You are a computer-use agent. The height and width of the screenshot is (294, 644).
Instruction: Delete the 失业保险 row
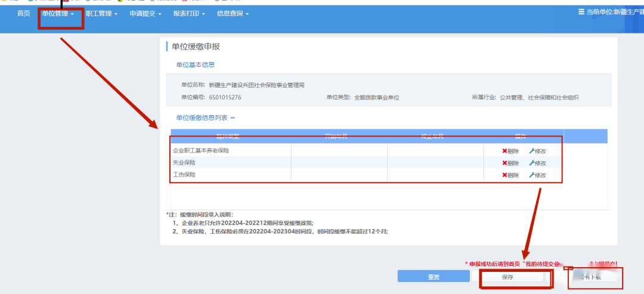click(510, 163)
